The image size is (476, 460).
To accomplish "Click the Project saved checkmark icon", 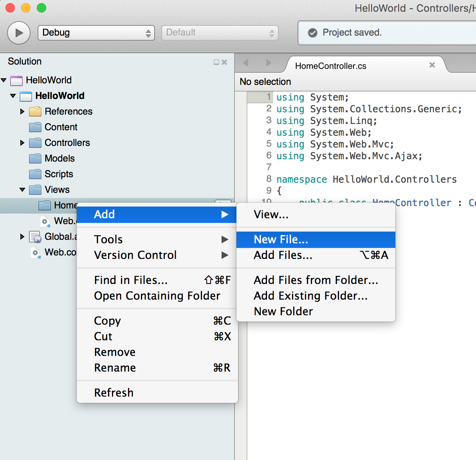I will 313,33.
